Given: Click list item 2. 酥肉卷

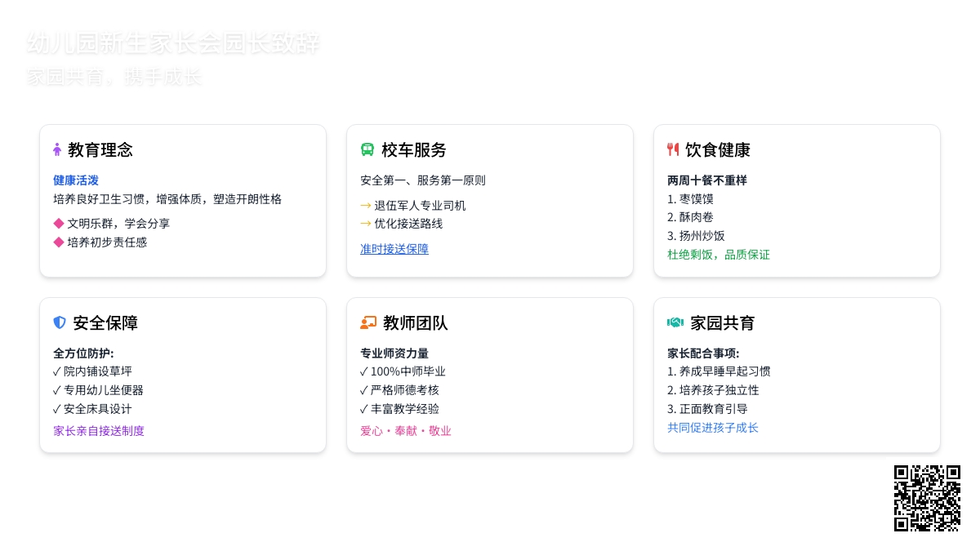Looking at the screenshot, I should pos(690,217).
